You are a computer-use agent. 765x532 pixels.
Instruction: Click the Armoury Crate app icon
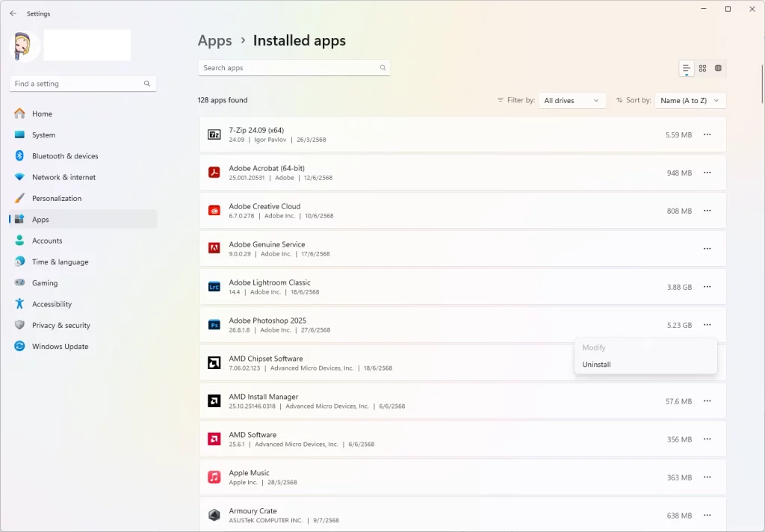coord(214,515)
